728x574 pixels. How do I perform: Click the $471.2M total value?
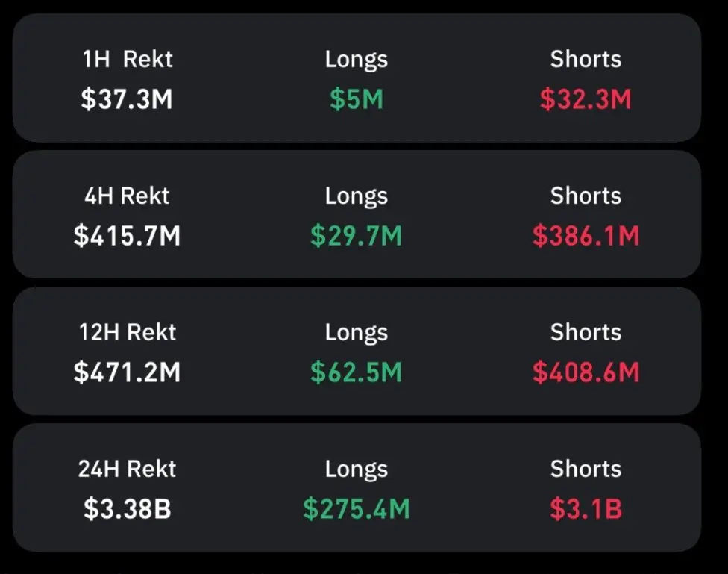(127, 372)
